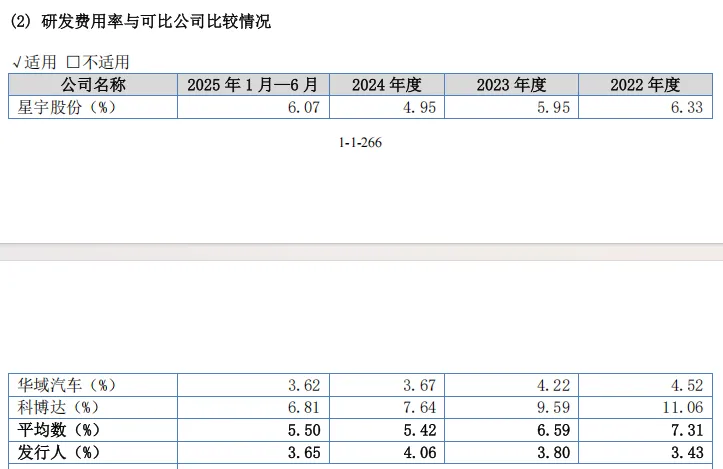Click the value 6.07 in 星宇股份 row
The height and width of the screenshot is (469, 723).
click(x=303, y=107)
